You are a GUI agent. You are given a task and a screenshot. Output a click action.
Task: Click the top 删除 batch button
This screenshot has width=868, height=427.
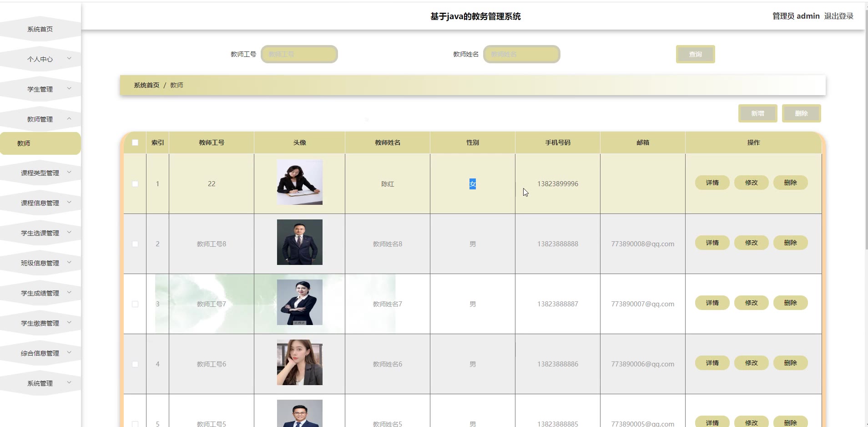[801, 113]
